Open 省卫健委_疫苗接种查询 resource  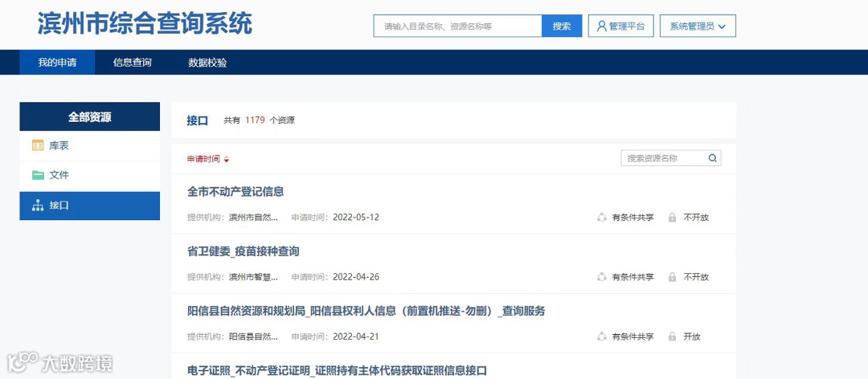[244, 252]
